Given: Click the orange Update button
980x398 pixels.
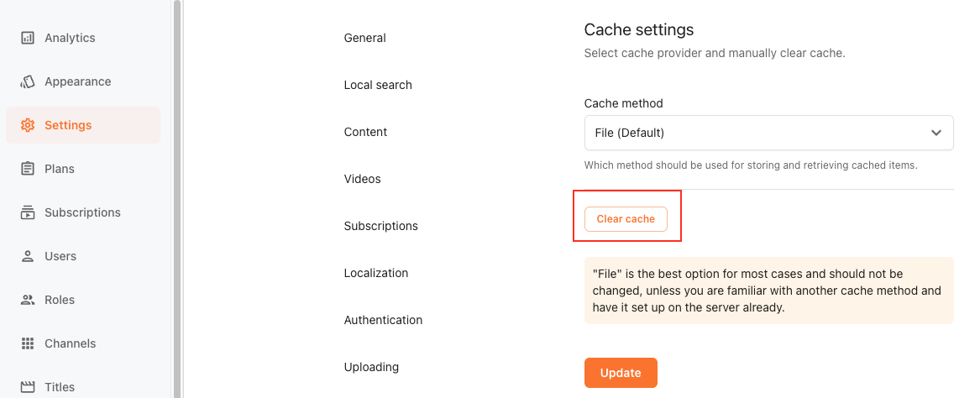Looking at the screenshot, I should pyautogui.click(x=621, y=373).
